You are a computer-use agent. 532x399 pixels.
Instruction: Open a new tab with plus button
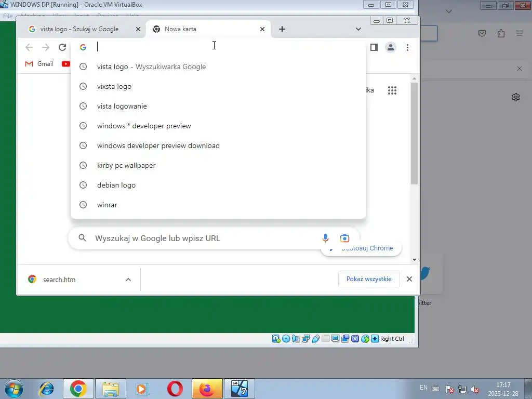(x=282, y=29)
